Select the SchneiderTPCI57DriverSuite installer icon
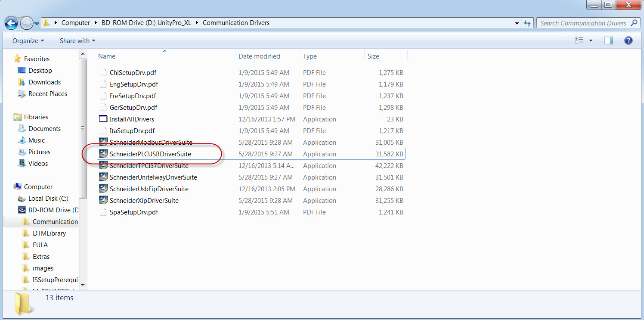 103,165
